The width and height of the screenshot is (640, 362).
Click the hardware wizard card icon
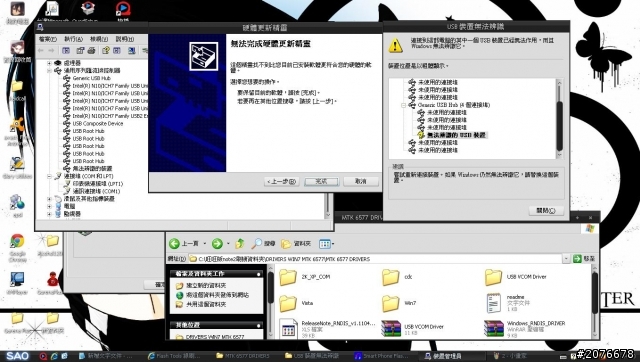click(203, 56)
